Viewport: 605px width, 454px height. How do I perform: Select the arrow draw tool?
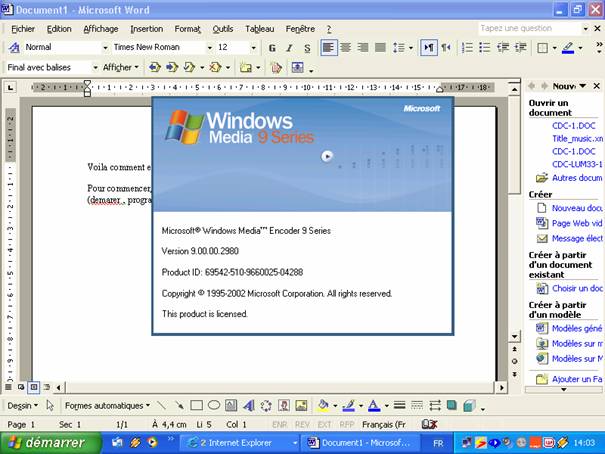pos(179,405)
